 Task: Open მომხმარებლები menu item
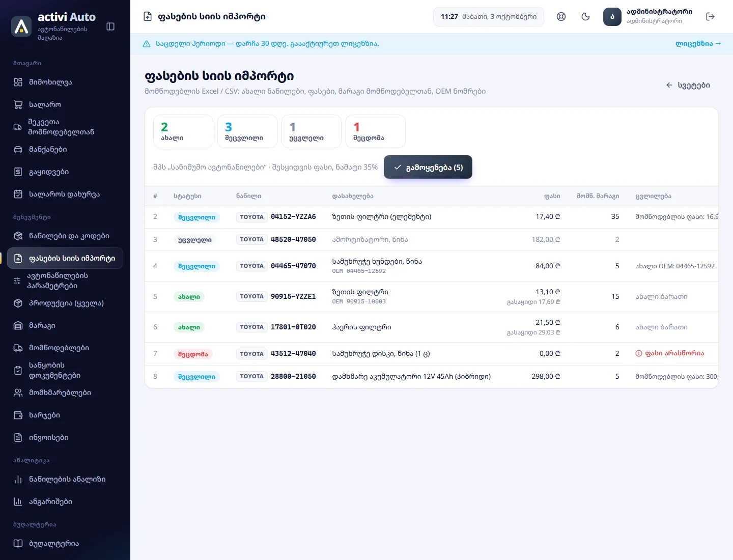pos(65,393)
